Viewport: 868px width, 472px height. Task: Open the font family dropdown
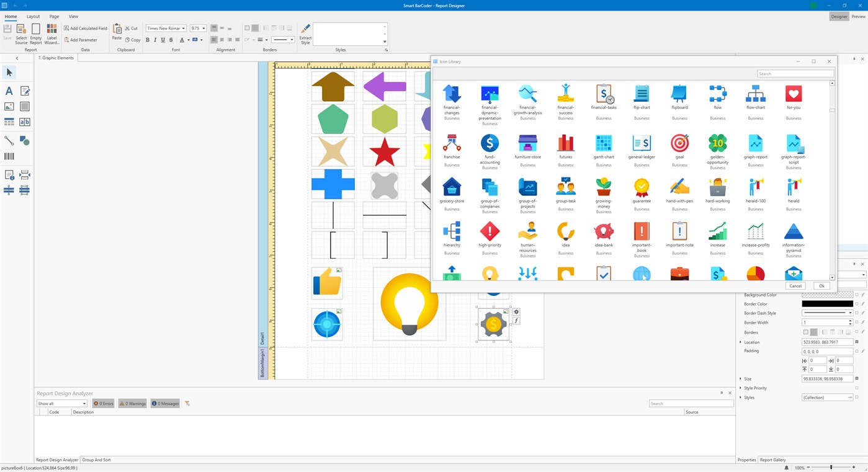point(183,28)
